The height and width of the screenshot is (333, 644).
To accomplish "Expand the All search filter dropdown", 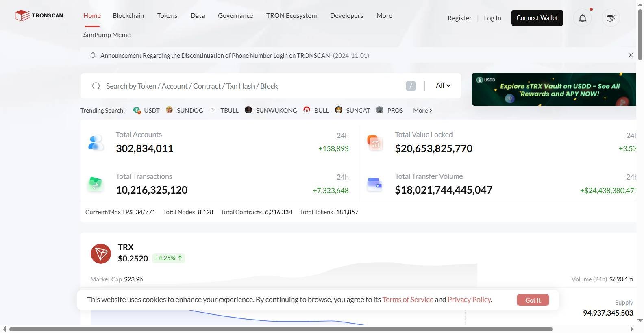I will [443, 85].
